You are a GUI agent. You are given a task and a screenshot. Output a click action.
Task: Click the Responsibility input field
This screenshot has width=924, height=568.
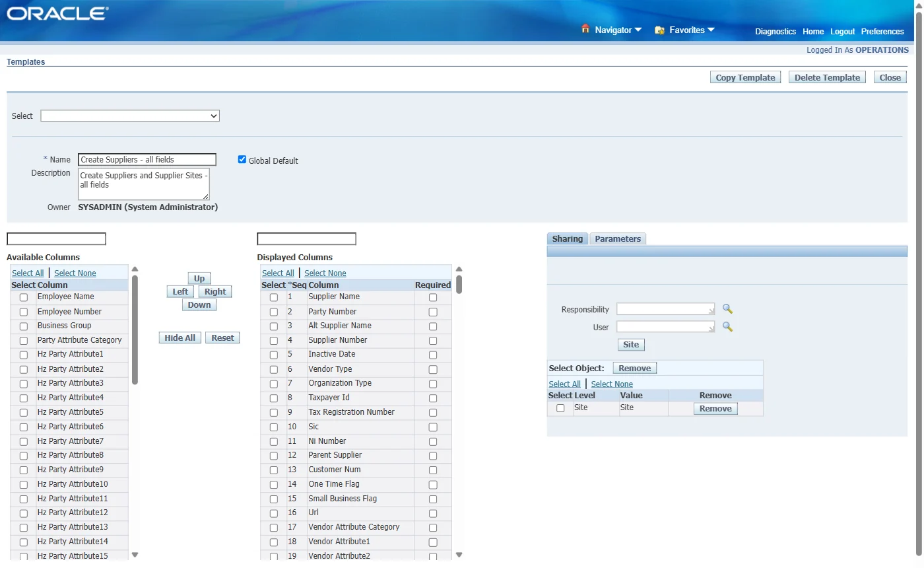point(666,309)
